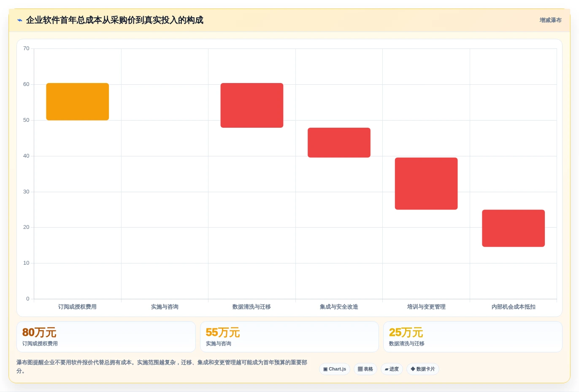
Task: Click the chart title 企业软件首年总成本 heading
Action: pos(115,20)
